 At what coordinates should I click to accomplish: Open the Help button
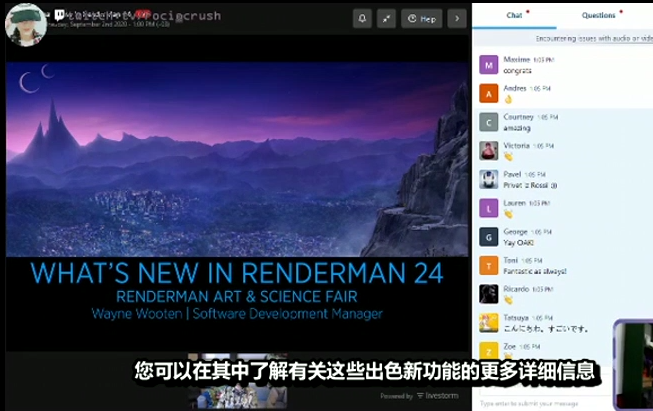[x=421, y=19]
